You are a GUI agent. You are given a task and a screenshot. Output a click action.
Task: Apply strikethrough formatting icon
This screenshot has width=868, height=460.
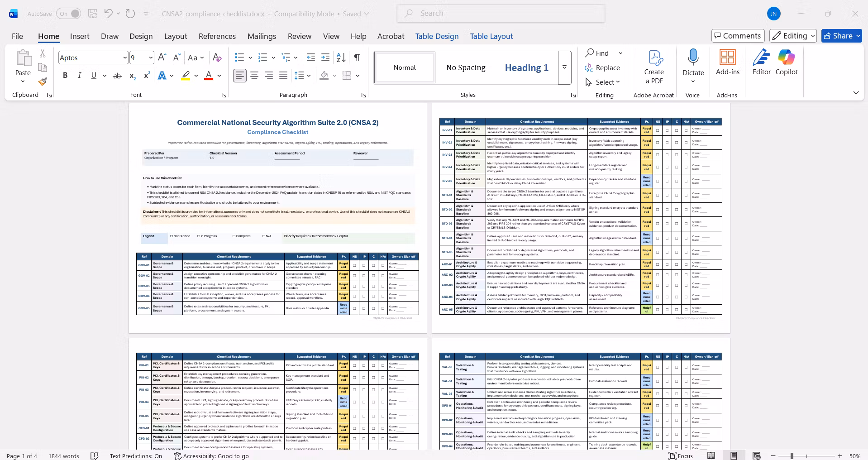pos(117,76)
